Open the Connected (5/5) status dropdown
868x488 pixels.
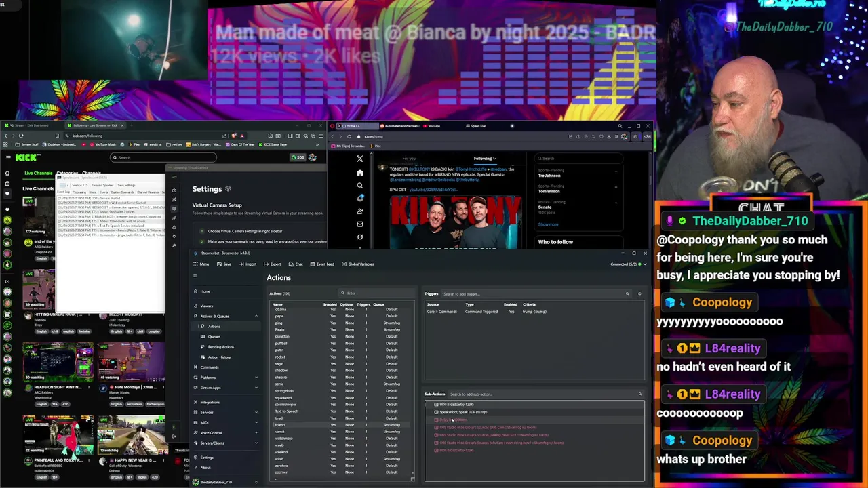[629, 264]
